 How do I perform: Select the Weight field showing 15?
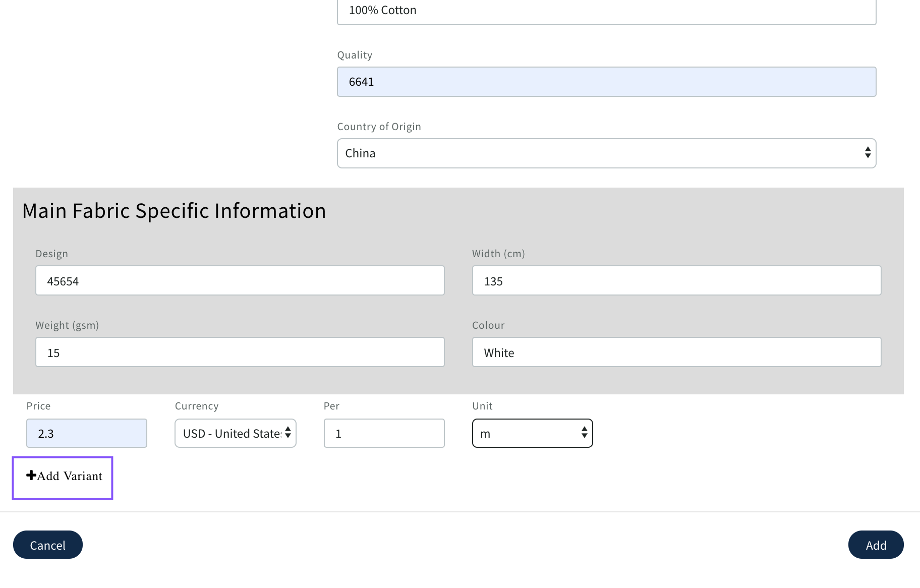[239, 352]
